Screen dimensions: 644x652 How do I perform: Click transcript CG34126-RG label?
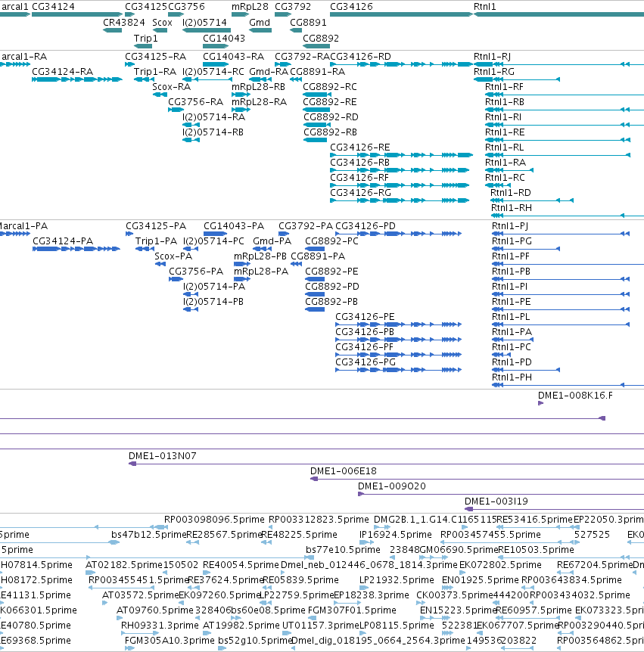361,193
